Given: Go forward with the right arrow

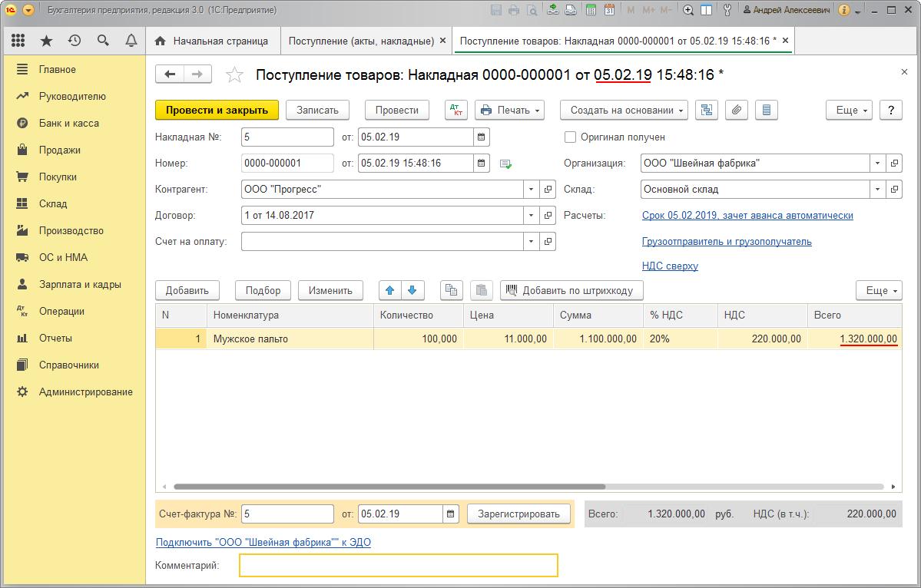Looking at the screenshot, I should click(198, 74).
